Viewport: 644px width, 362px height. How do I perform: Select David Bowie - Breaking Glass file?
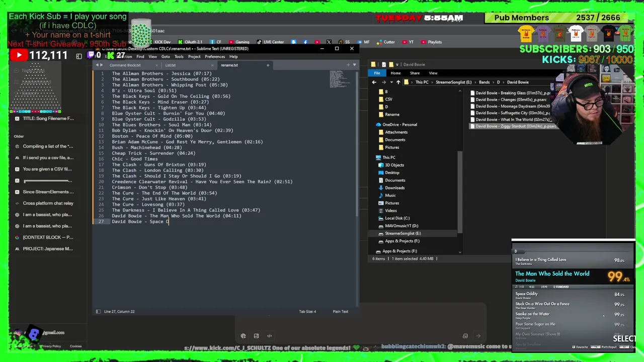(x=510, y=93)
